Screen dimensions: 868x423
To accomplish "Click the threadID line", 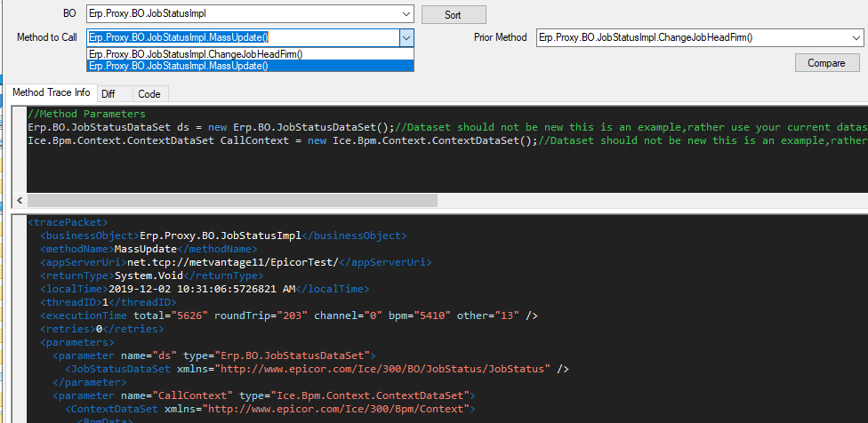I will pos(108,302).
